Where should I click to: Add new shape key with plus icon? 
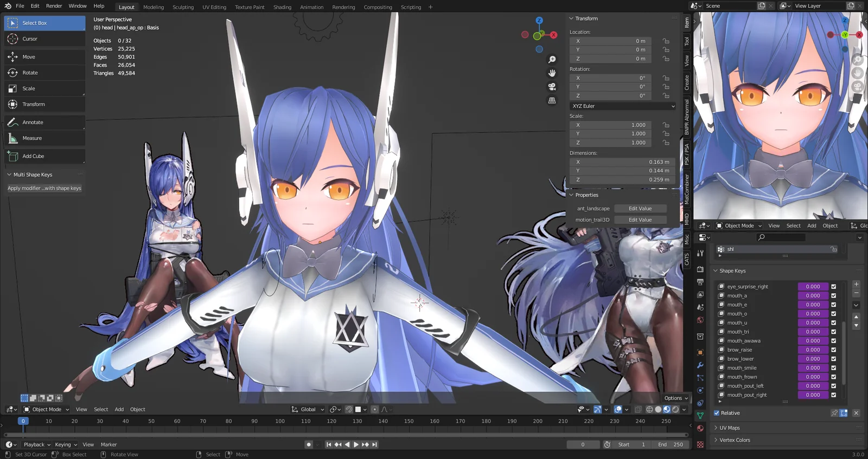[x=856, y=284]
